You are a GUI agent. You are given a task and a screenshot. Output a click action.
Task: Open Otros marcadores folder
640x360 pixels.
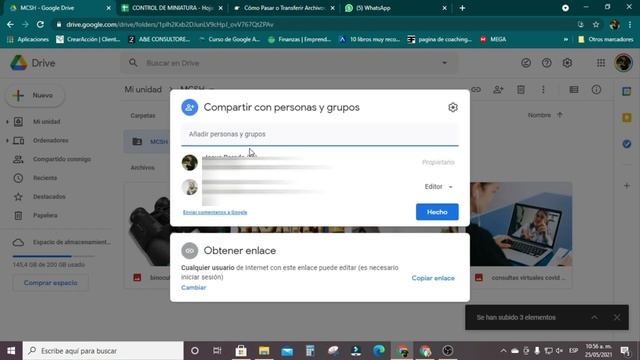coord(606,39)
